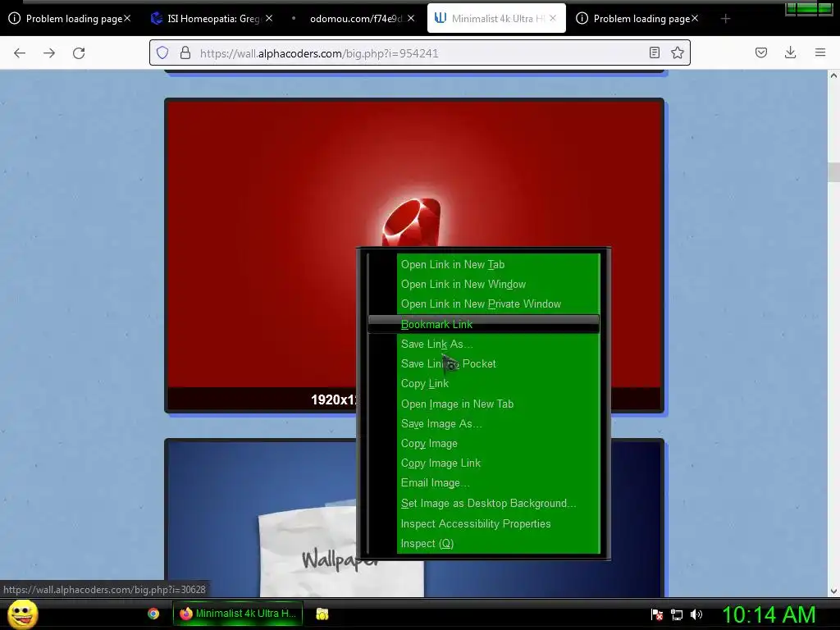The image size is (840, 630).
Task: Click the page scrollbar down arrow
Action: pyautogui.click(x=833, y=591)
